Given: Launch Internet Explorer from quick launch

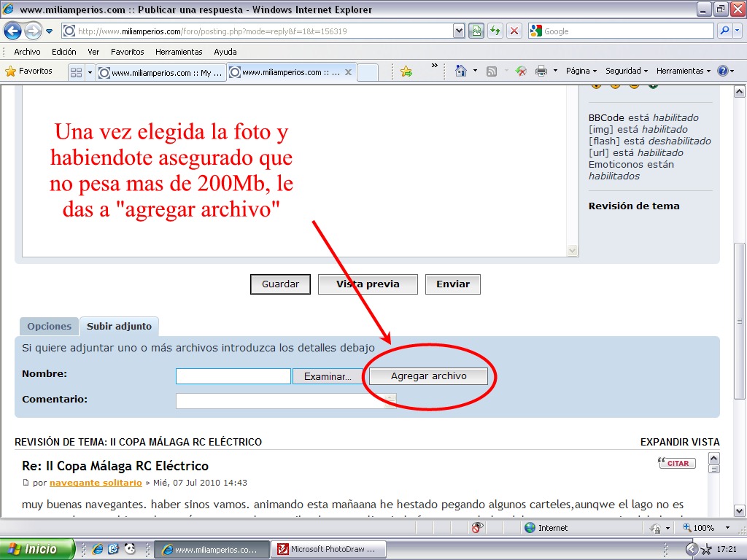Looking at the screenshot, I should tap(97, 549).
